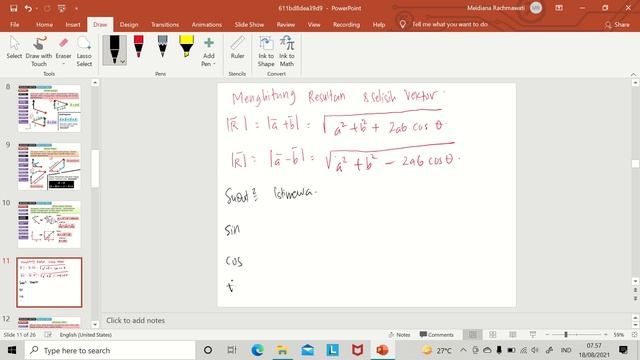Switch to the Home tab
The height and width of the screenshot is (360, 640).
(44, 24)
